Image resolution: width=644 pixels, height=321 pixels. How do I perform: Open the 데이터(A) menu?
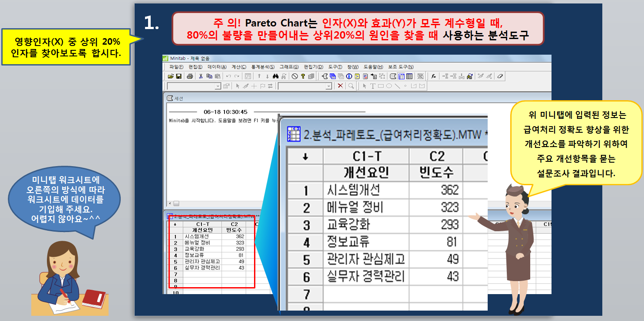pos(217,67)
